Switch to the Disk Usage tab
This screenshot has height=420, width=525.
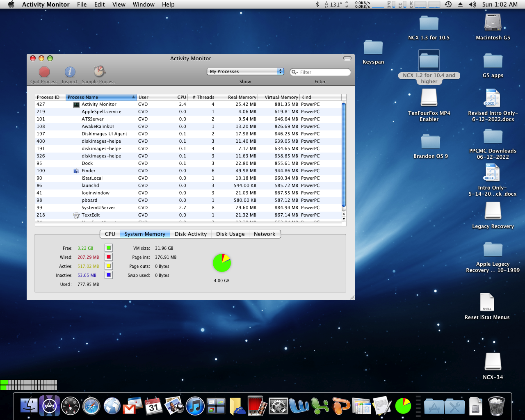(231, 234)
